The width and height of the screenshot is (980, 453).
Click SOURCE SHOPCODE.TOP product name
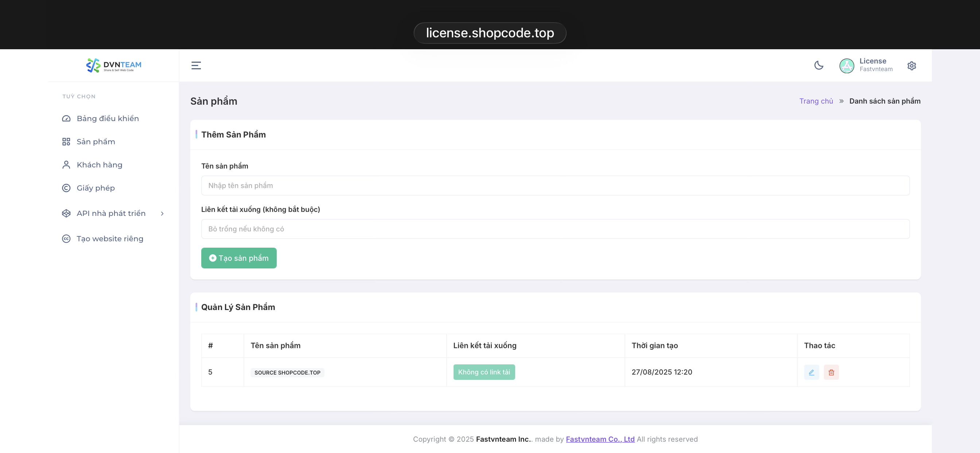point(287,372)
